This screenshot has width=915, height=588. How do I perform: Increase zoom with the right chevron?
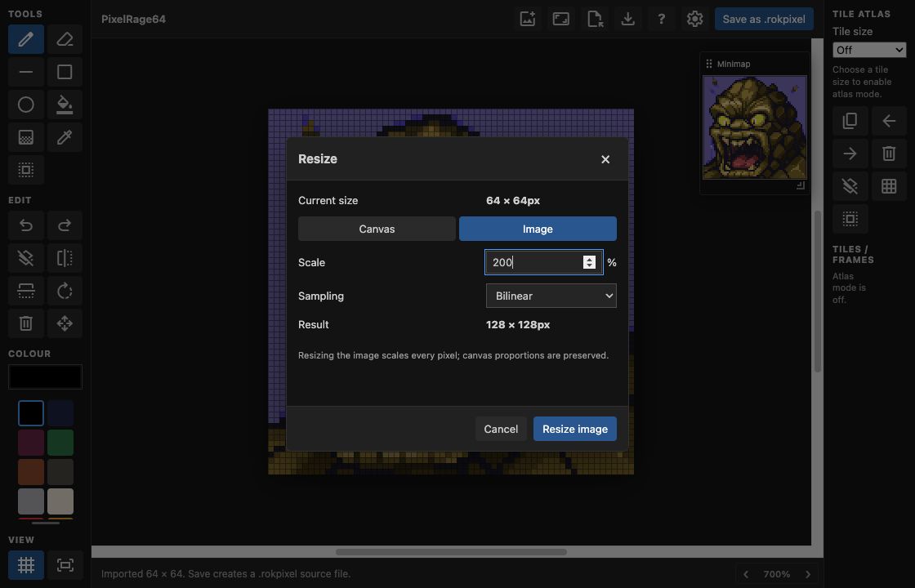click(x=808, y=574)
